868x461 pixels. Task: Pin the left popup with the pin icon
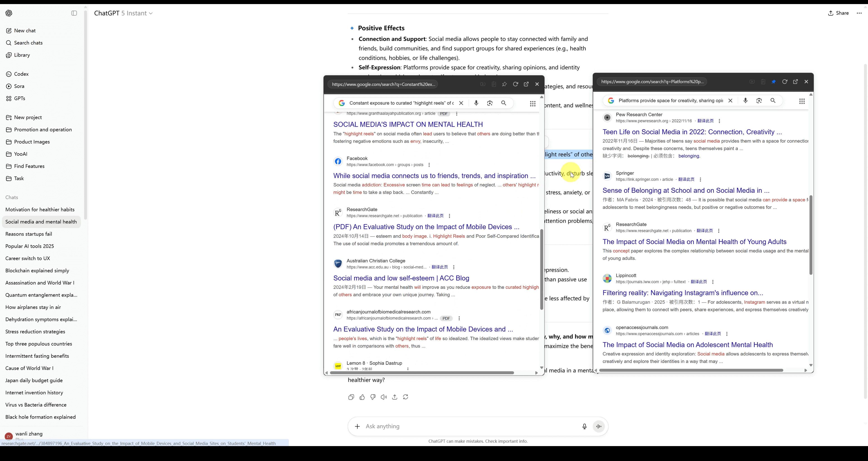[x=505, y=84]
